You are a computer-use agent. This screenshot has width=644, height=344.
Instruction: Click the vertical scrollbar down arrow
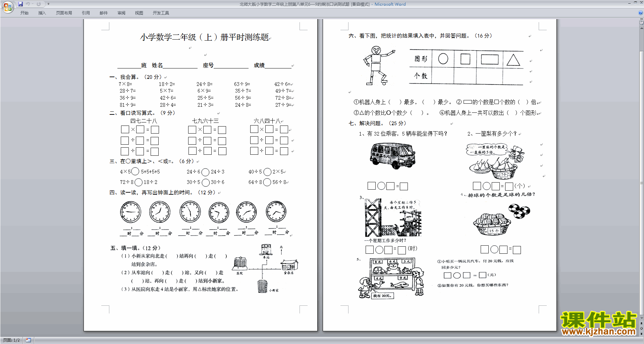641,318
